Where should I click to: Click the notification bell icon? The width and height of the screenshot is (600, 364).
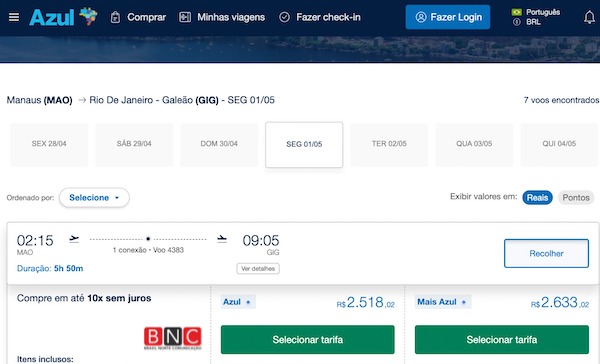(590, 17)
